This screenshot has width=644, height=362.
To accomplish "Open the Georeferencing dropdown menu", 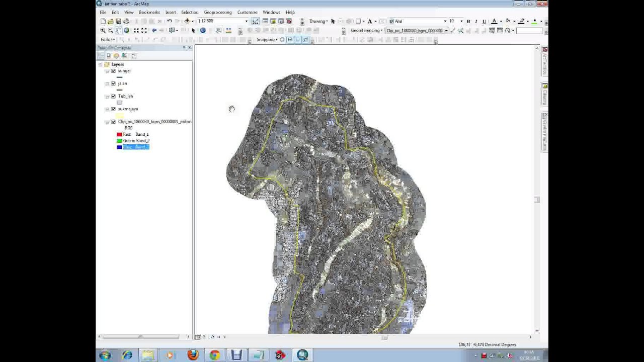I will click(x=367, y=30).
